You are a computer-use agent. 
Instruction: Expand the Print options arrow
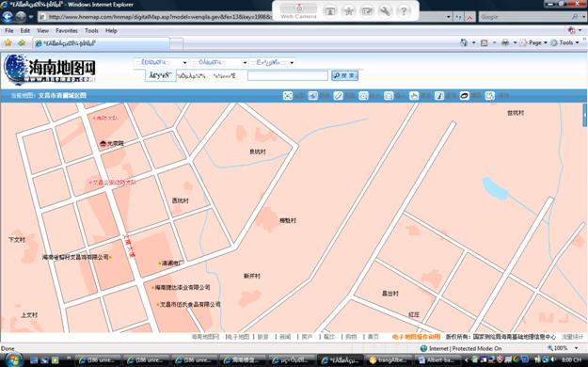pos(515,42)
